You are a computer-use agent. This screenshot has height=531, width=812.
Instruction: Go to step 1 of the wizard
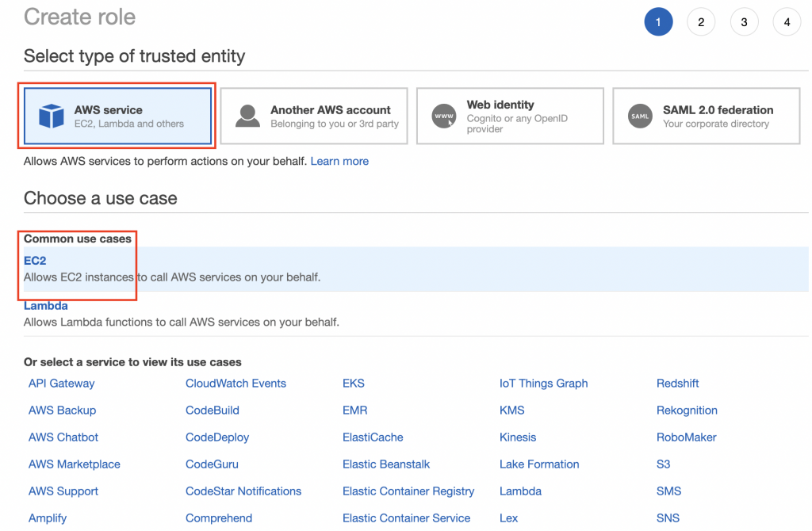(x=658, y=21)
